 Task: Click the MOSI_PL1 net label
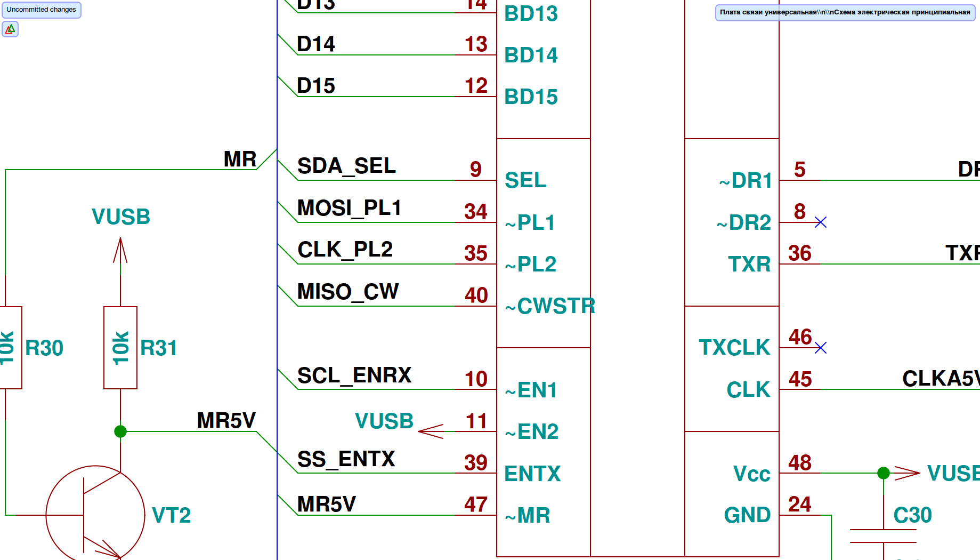pos(349,208)
